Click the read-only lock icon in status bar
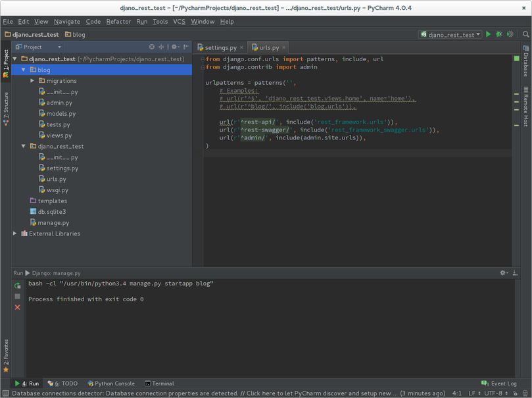 coord(515,393)
